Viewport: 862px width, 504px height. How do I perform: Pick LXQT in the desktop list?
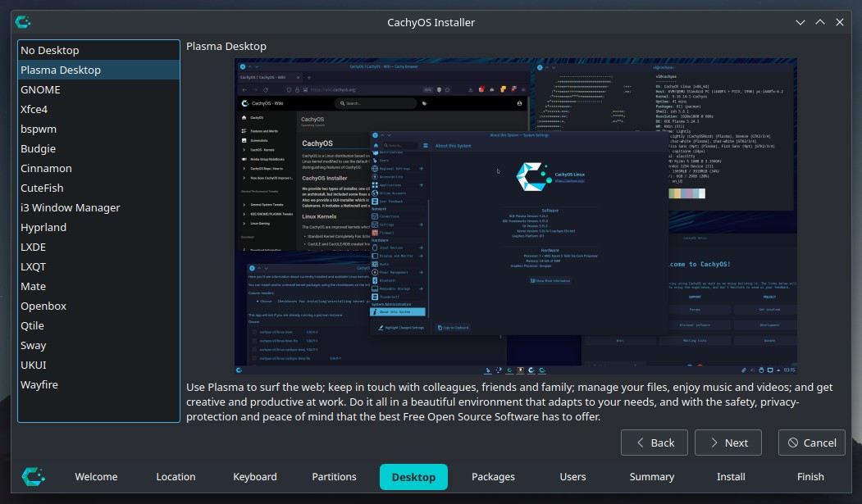point(98,267)
